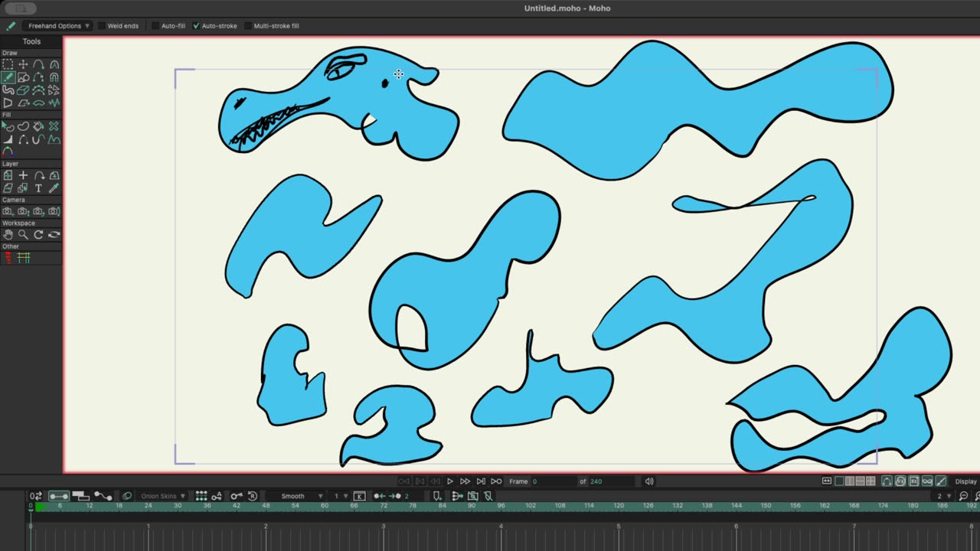Select the Delete Shape tool
Image resolution: width=980 pixels, height=551 pixels.
coord(54,126)
